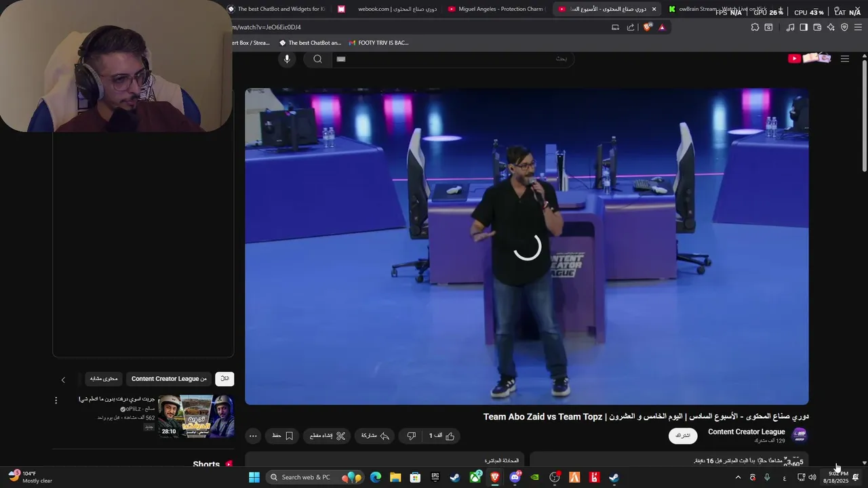Open Brave Wallet icon in toolbar
The width and height of the screenshot is (868, 488).
[x=817, y=27]
